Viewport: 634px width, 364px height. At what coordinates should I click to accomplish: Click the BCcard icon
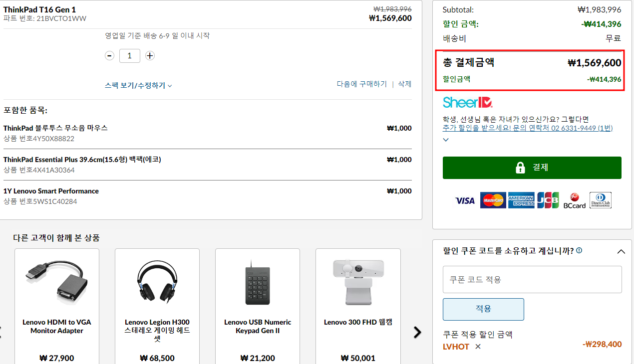[x=574, y=200]
